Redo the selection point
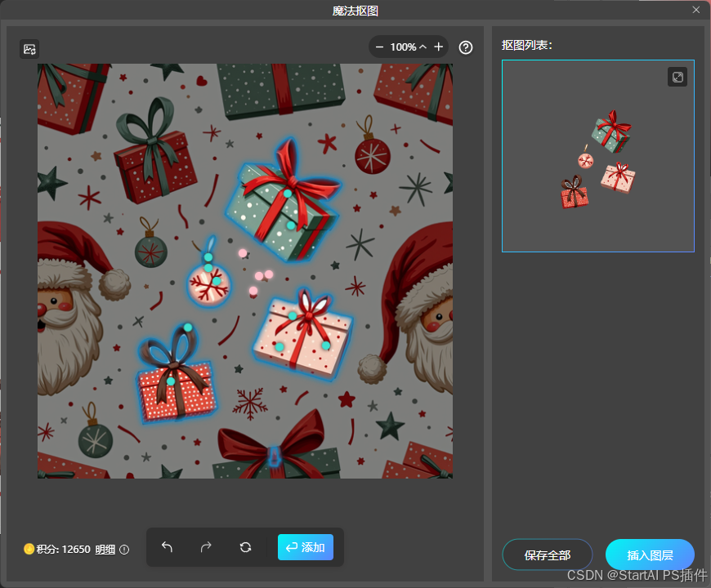The height and width of the screenshot is (588, 711). click(x=206, y=547)
